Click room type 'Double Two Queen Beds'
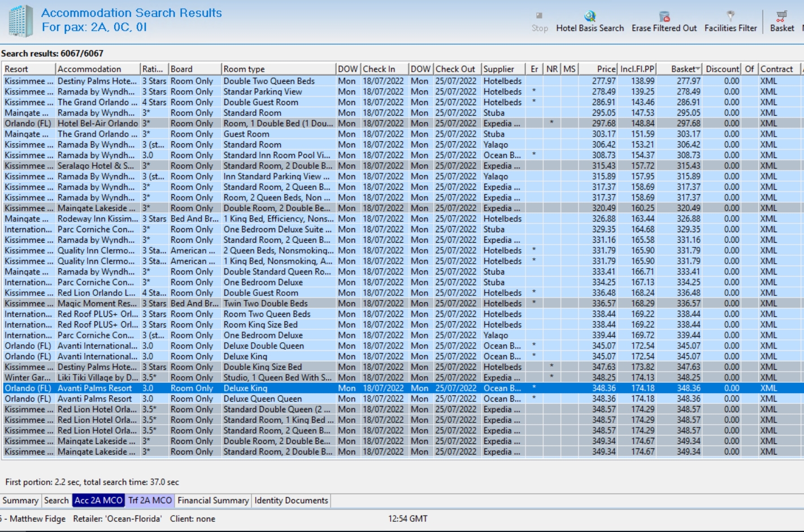The width and height of the screenshot is (804, 532). point(269,81)
